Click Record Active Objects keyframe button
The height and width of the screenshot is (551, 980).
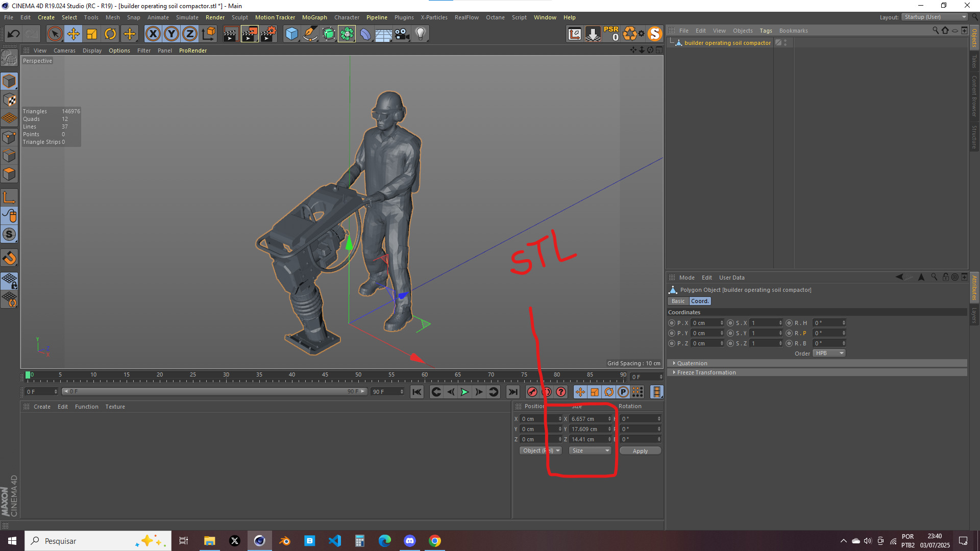532,392
